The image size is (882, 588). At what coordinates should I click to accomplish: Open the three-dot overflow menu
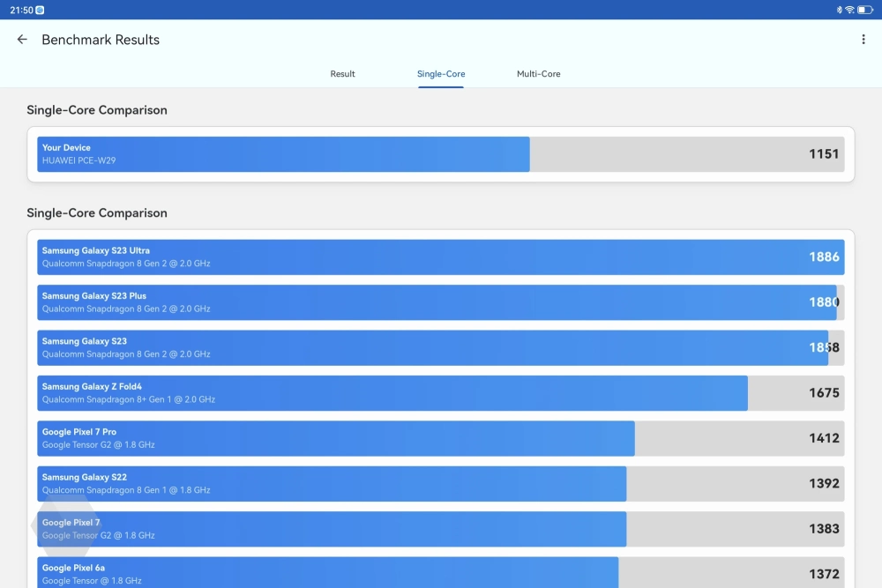click(x=863, y=40)
